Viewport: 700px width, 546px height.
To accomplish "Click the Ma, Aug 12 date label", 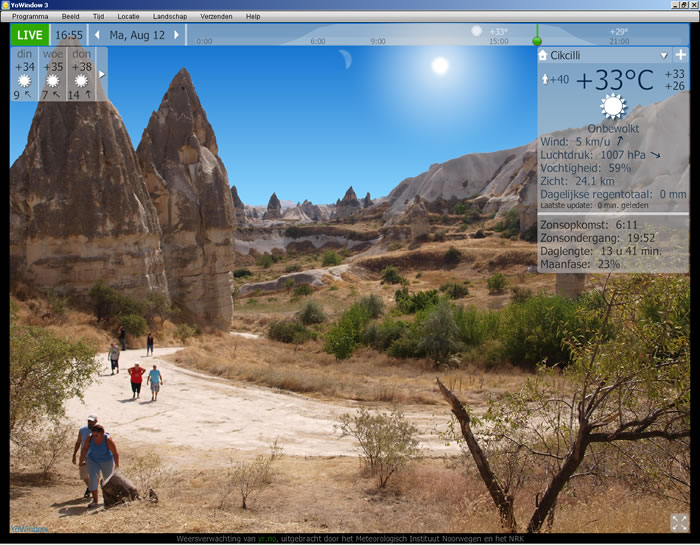I will pos(137,35).
